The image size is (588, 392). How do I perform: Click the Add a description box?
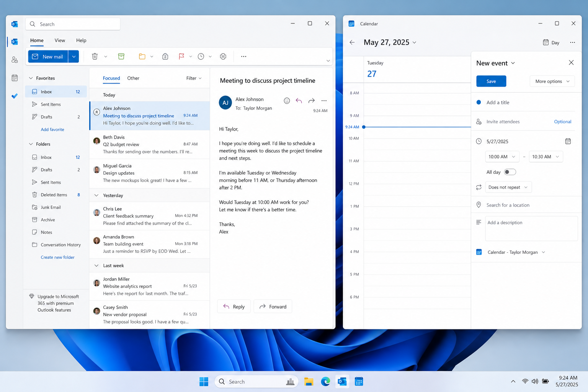click(531, 229)
